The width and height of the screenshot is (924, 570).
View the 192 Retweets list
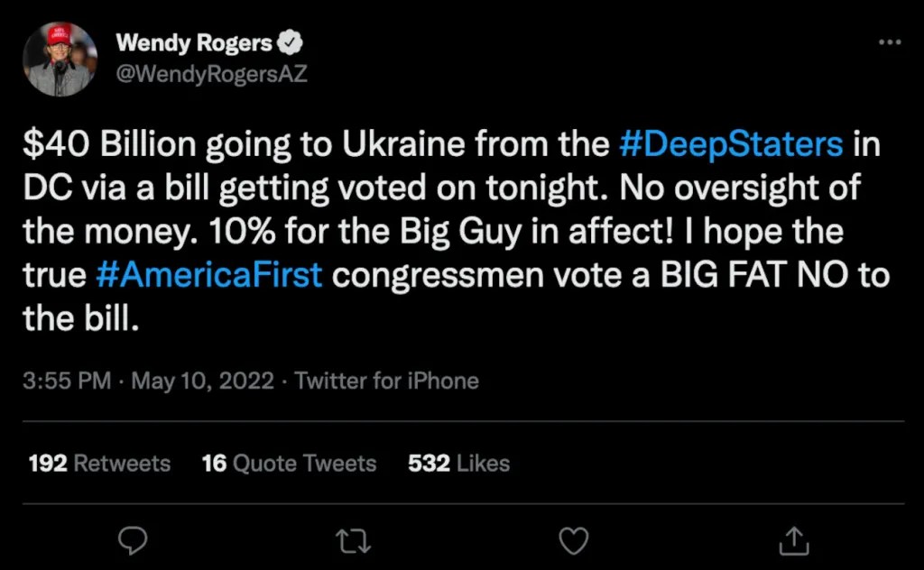point(99,464)
